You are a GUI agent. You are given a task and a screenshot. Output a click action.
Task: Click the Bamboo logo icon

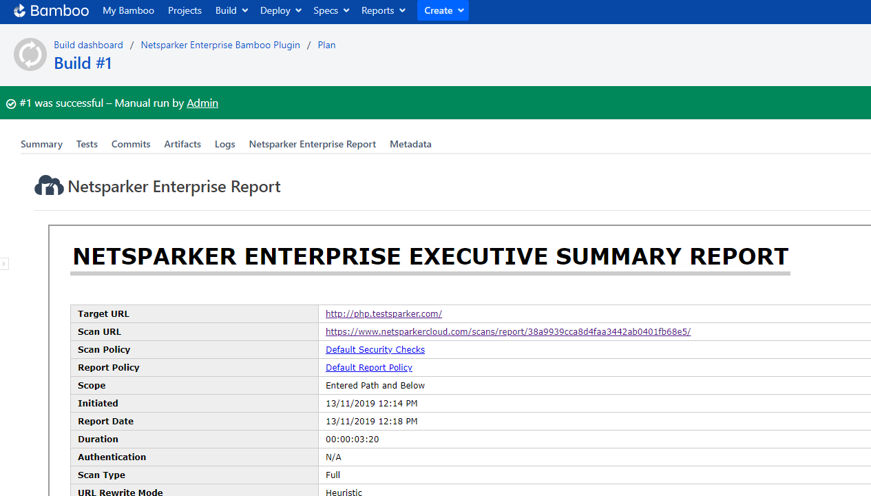19,11
